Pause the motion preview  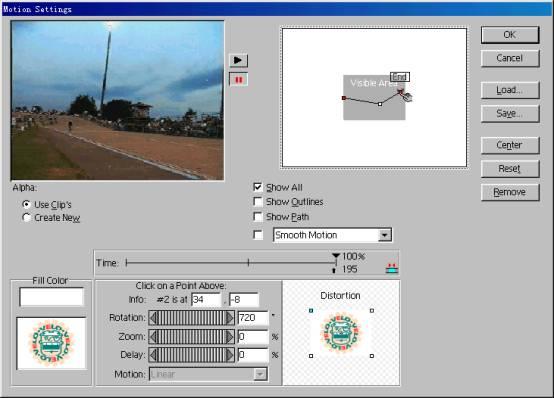pos(238,80)
